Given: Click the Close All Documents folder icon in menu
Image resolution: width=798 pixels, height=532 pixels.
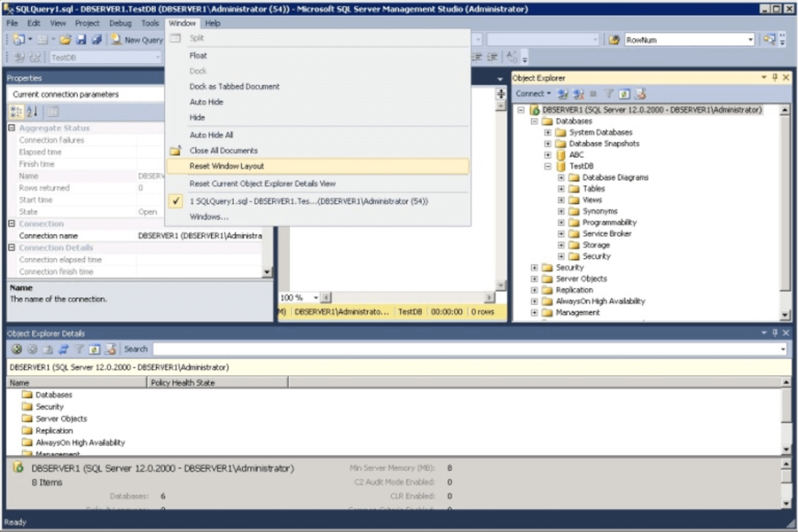Looking at the screenshot, I should 176,150.
